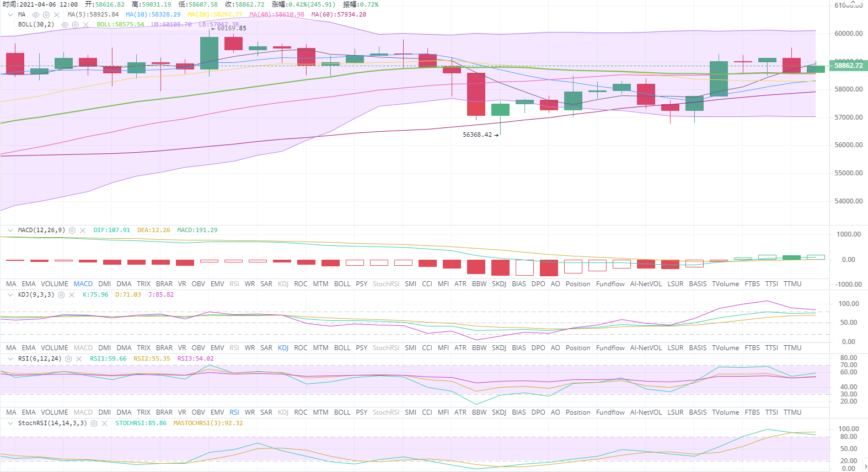Open KDJ(9,3,3) settings gear

click(61, 295)
